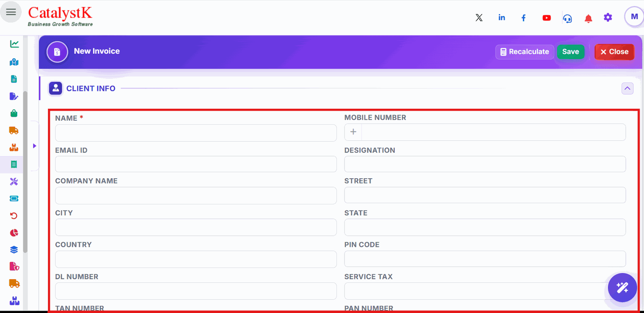The width and height of the screenshot is (644, 313).
Task: Select the City input field
Action: (x=196, y=227)
